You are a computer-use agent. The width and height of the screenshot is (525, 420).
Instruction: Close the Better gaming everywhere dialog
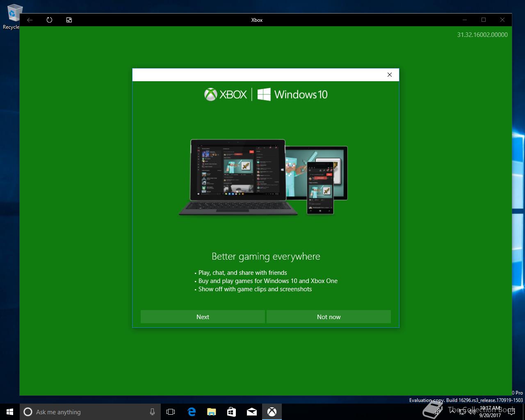(390, 75)
